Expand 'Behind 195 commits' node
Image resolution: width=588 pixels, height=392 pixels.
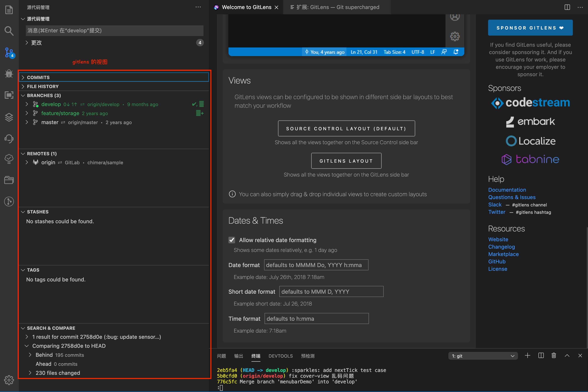30,355
